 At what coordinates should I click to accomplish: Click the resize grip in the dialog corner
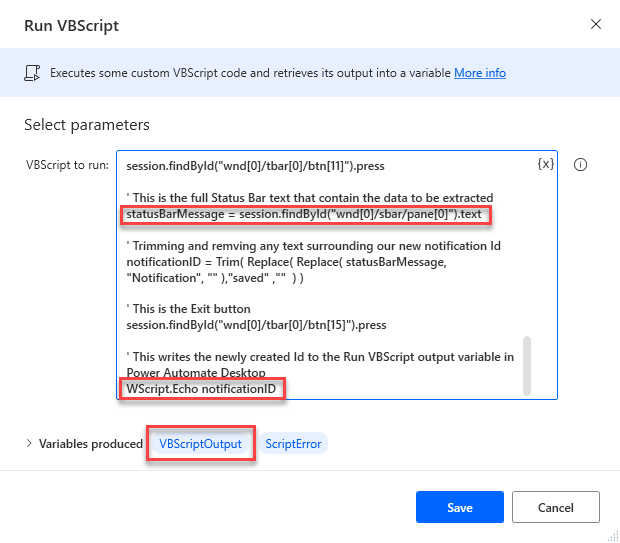(613, 536)
